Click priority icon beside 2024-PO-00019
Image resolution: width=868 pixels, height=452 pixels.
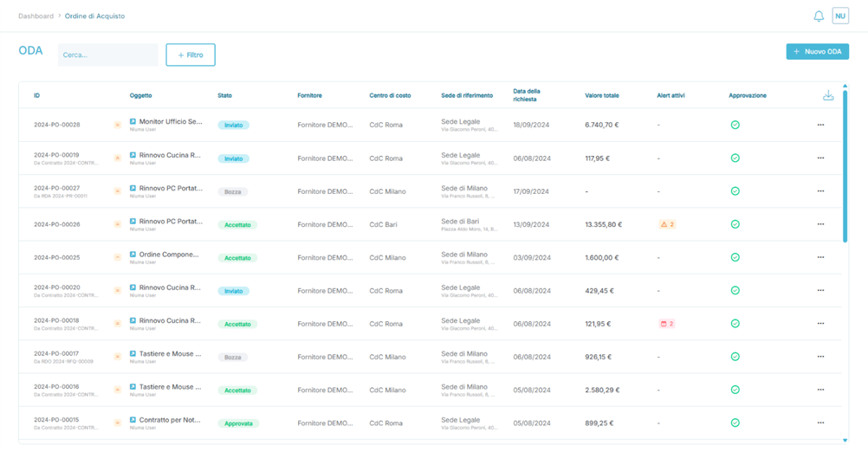coord(117,158)
